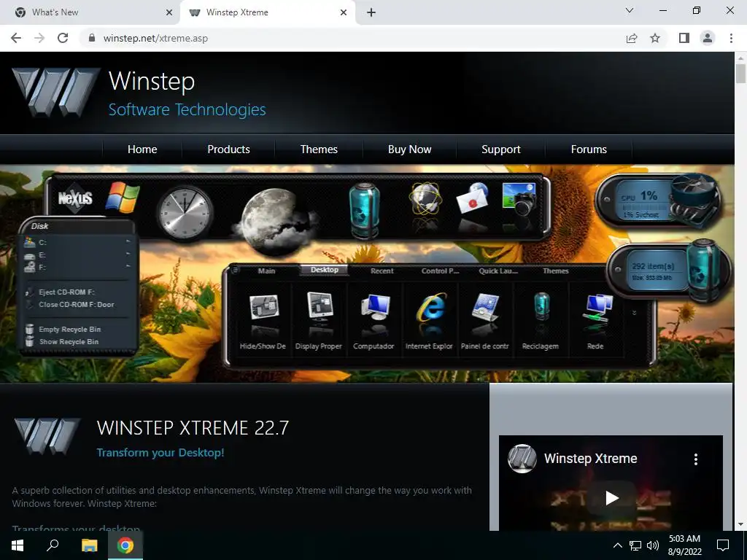Click Empty Recycle Bin entry
The image size is (747, 560).
point(69,329)
